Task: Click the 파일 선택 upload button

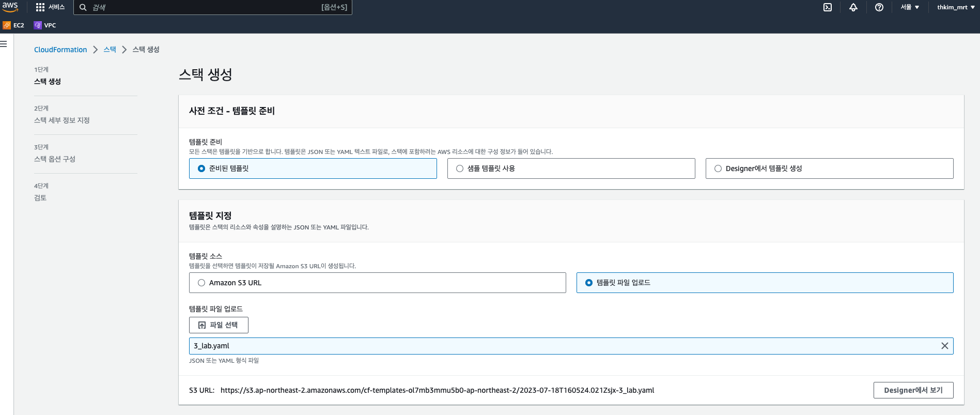Action: tap(219, 325)
